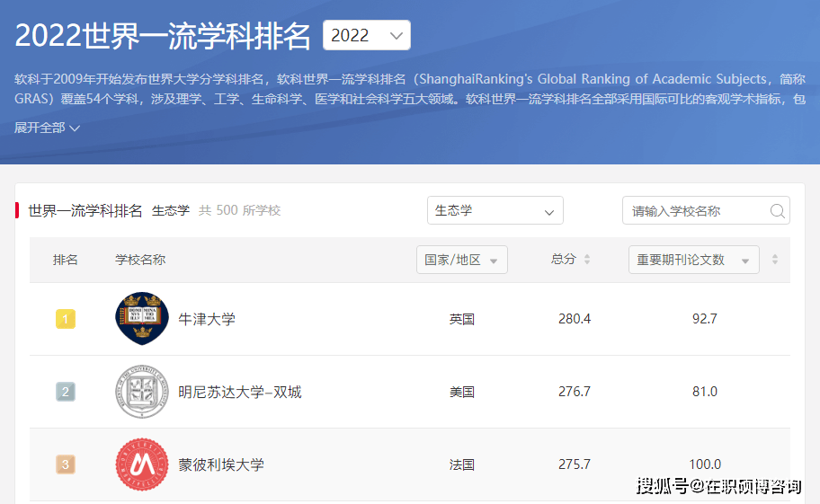Open the 重要期刊论文数 indicator dropdown

pyautogui.click(x=693, y=260)
